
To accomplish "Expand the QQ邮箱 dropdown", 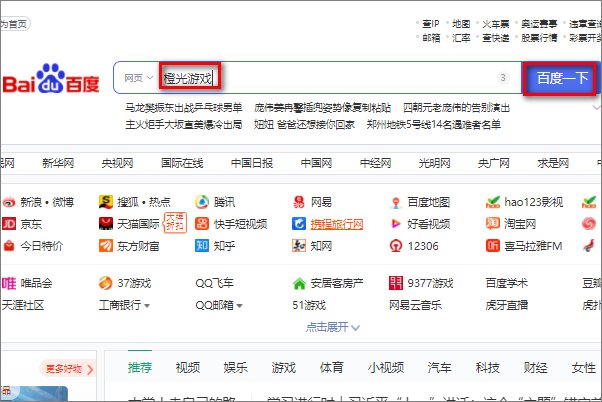I will coord(240,306).
